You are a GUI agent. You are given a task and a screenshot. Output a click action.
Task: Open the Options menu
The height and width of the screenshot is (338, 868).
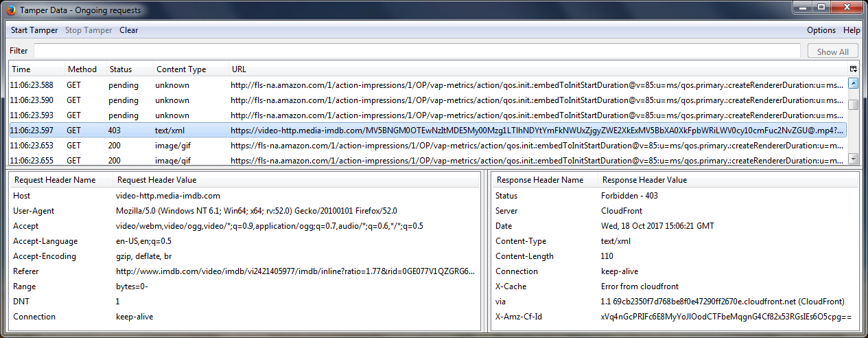tap(821, 30)
